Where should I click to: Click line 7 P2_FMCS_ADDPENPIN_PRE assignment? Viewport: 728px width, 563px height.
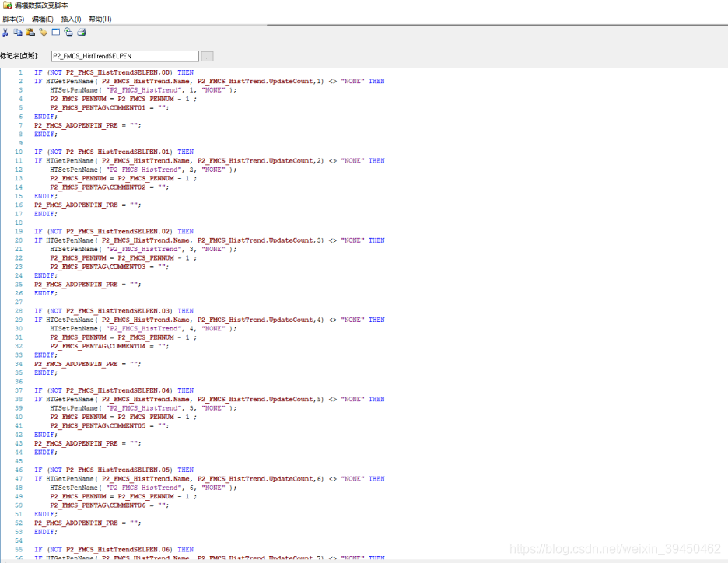click(x=87, y=125)
